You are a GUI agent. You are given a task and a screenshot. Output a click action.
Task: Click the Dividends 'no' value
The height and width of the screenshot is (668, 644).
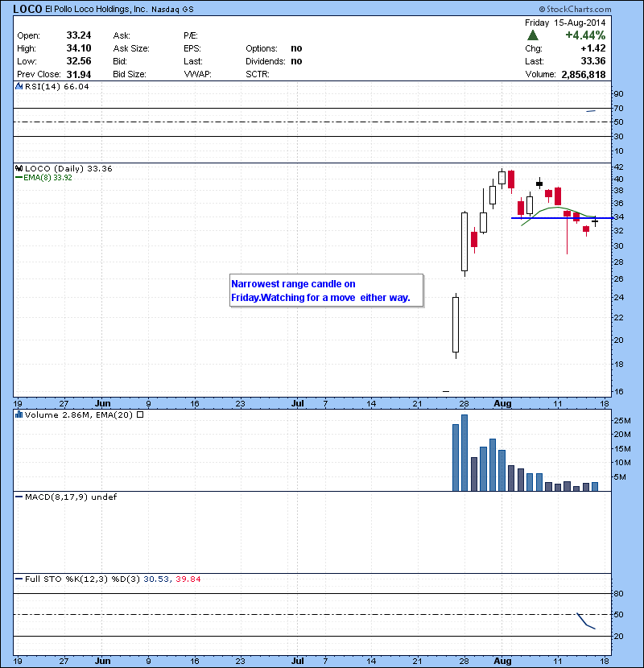pos(296,61)
